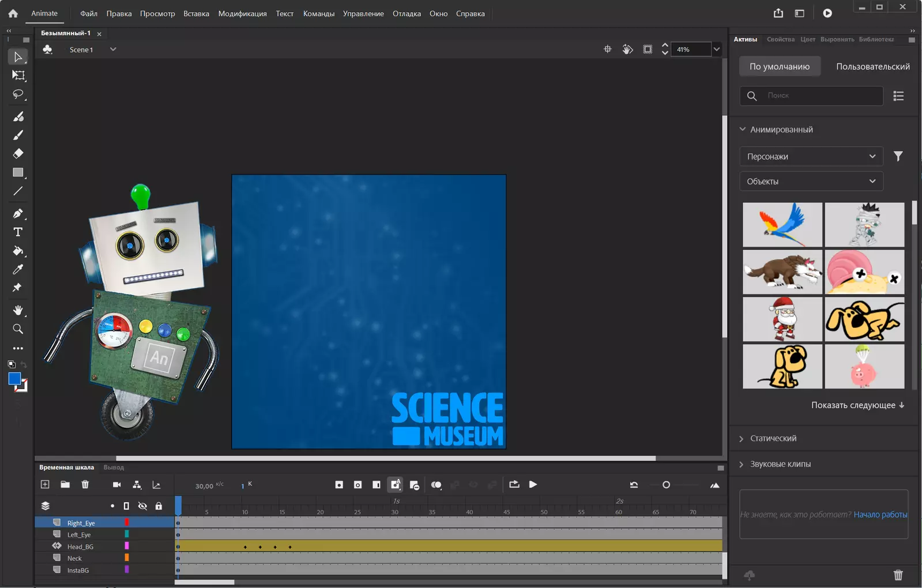This screenshot has height=588, width=922.
Task: Expand the Статический section
Action: coord(742,439)
